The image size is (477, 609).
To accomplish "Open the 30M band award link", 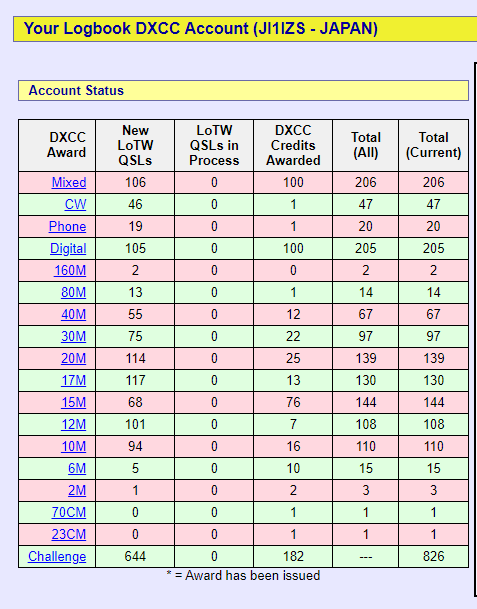I will point(73,336).
